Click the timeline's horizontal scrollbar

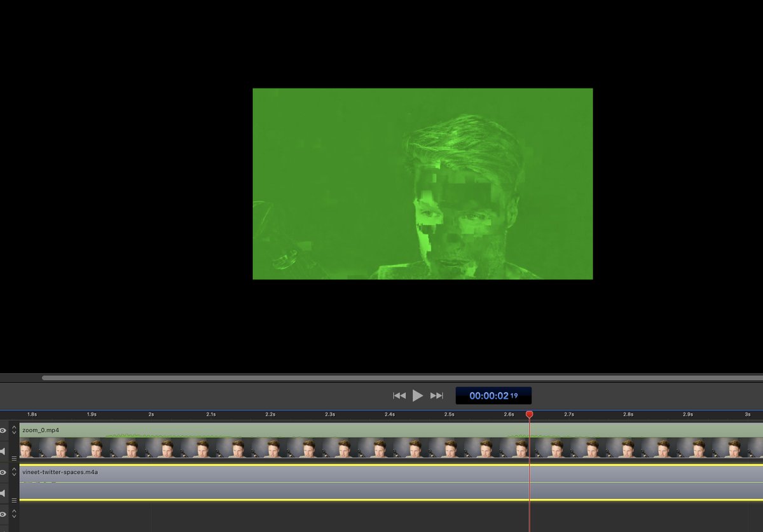[x=381, y=378]
